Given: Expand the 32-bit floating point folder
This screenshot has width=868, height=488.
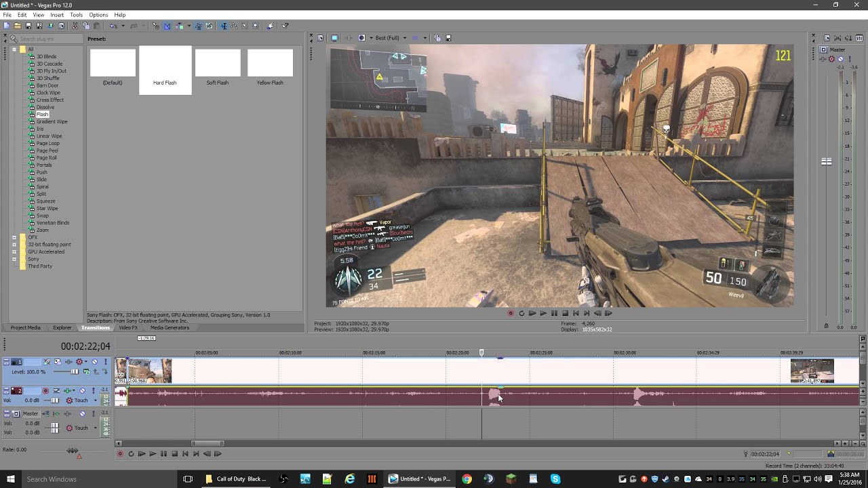Looking at the screenshot, I should click(x=14, y=245).
